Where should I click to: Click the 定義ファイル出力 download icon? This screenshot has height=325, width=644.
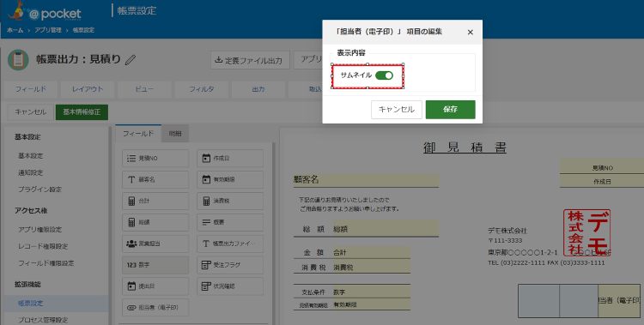(218, 60)
